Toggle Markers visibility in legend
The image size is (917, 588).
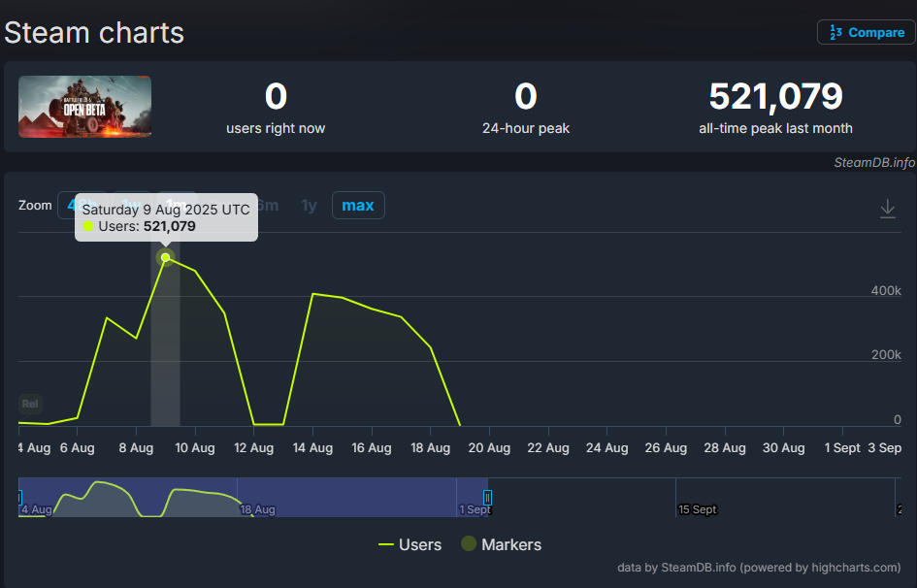pos(501,544)
